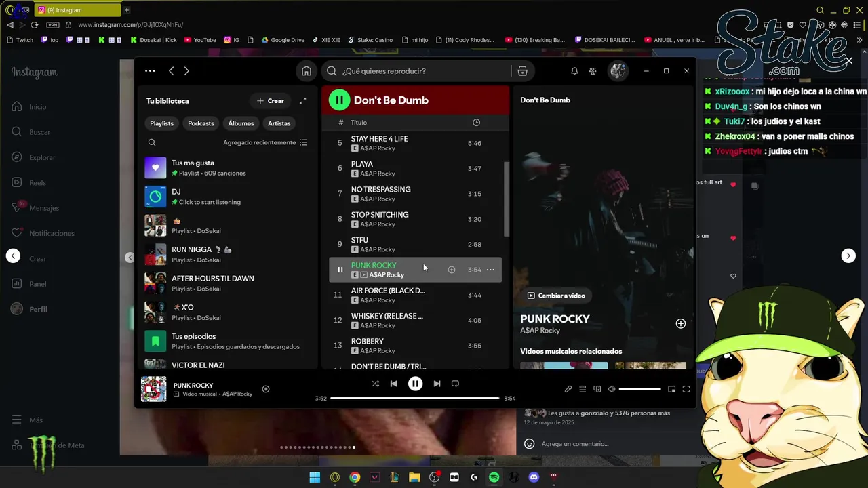Open the Spotify friend activity icon
The image size is (868, 488).
tap(593, 71)
